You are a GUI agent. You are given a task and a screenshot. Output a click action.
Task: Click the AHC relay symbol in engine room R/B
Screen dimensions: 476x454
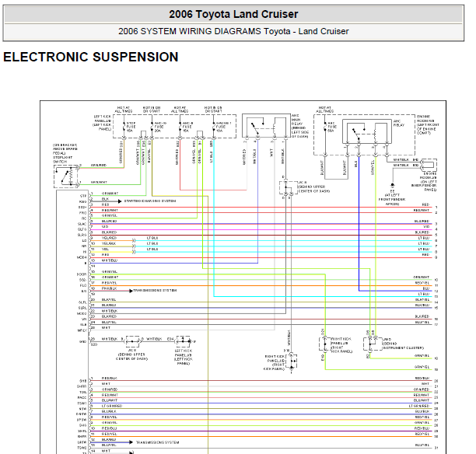pos(366,131)
